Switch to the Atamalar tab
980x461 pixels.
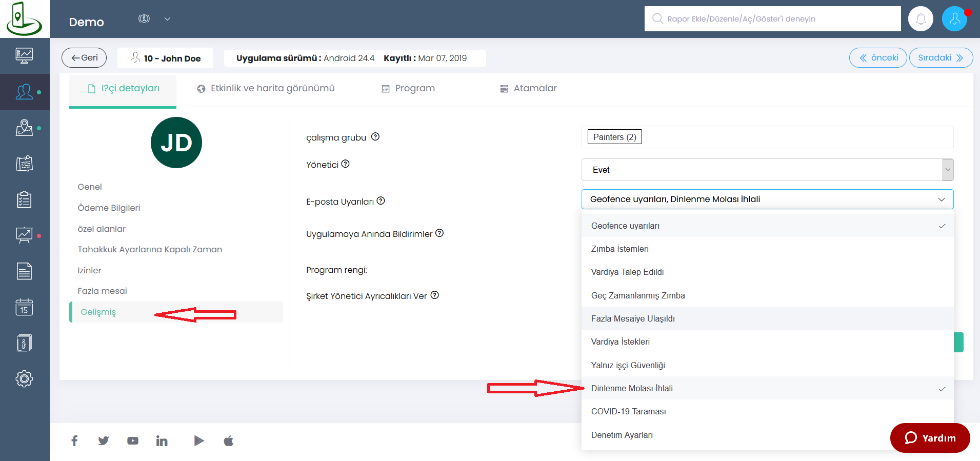click(x=528, y=88)
